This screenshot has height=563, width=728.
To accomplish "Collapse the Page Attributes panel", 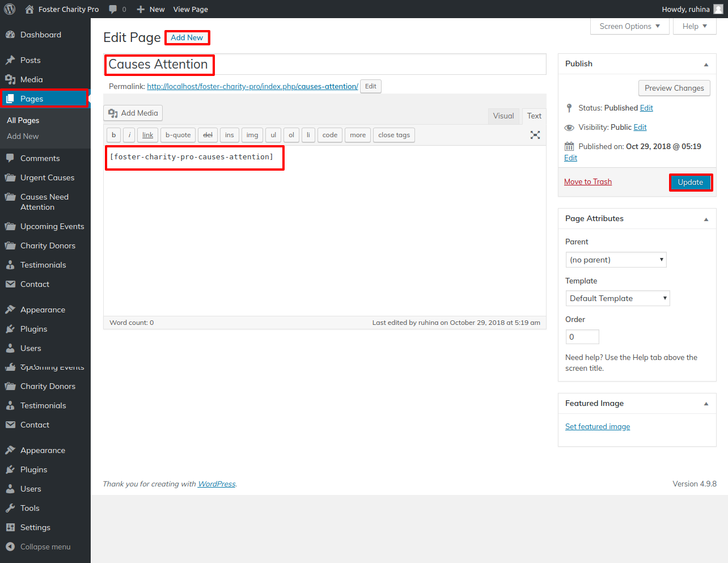I will pos(706,219).
